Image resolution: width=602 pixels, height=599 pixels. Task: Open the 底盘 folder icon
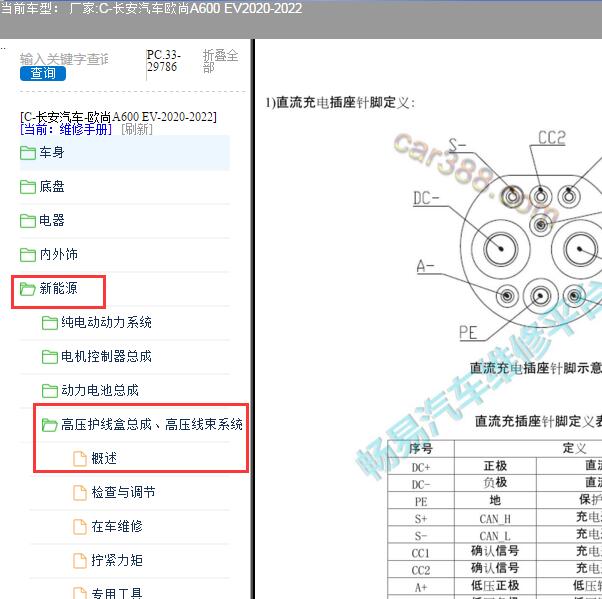[x=28, y=187]
